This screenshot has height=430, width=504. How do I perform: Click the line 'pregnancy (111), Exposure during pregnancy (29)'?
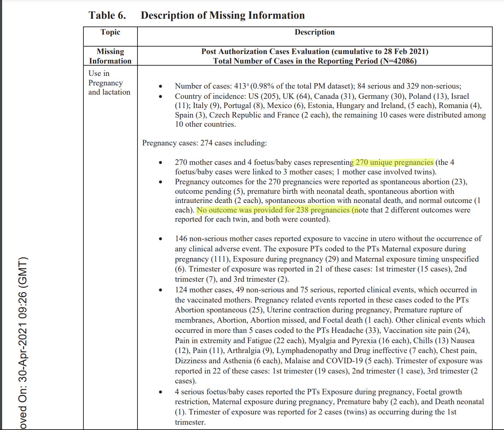tap(327, 259)
